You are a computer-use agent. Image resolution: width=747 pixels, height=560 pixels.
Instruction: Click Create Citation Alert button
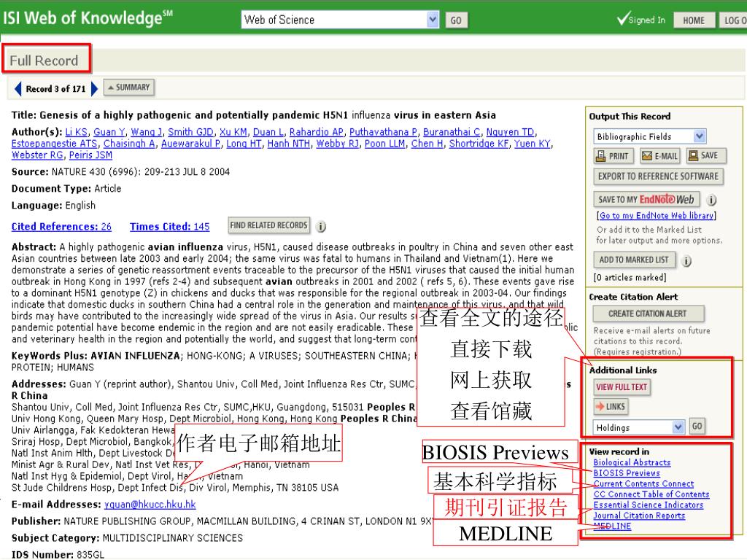pos(648,314)
